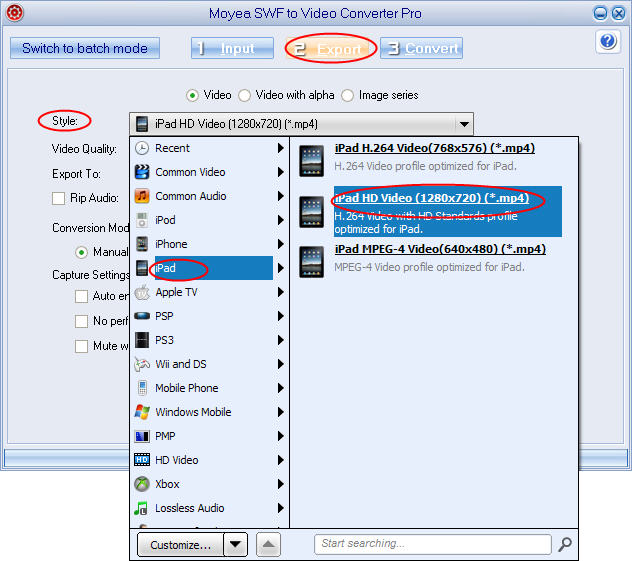The height and width of the screenshot is (561, 632).
Task: Click the Xbox logo icon
Action: point(142,484)
